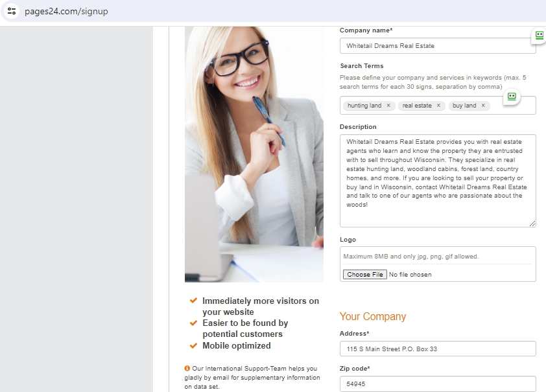Open site information icon in address bar

(12, 11)
